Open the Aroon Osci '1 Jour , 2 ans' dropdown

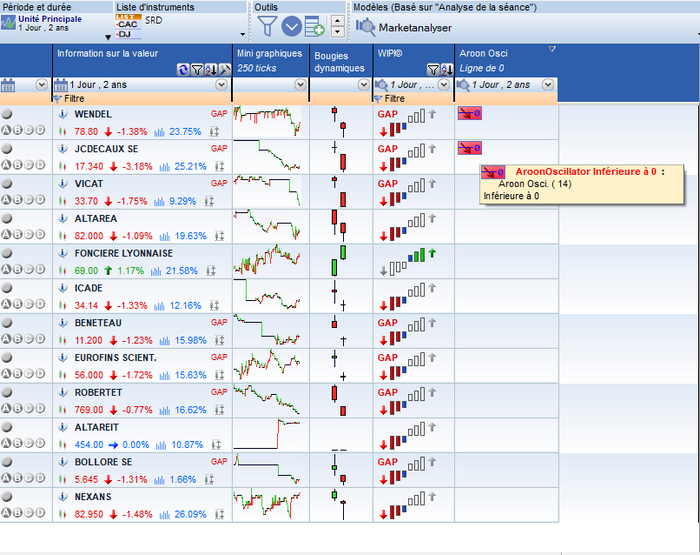pyautogui.click(x=548, y=84)
